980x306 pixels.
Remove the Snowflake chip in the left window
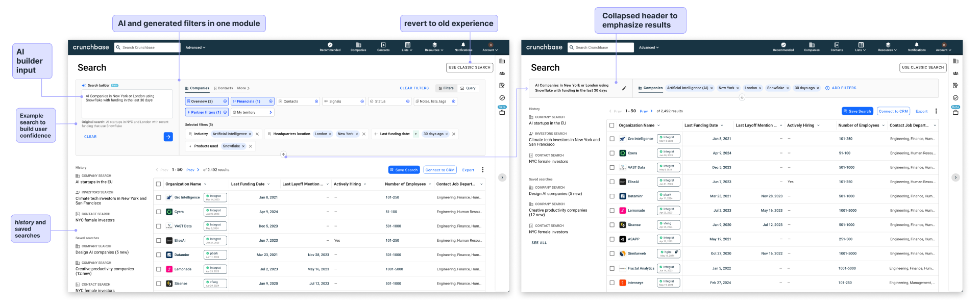click(x=243, y=146)
